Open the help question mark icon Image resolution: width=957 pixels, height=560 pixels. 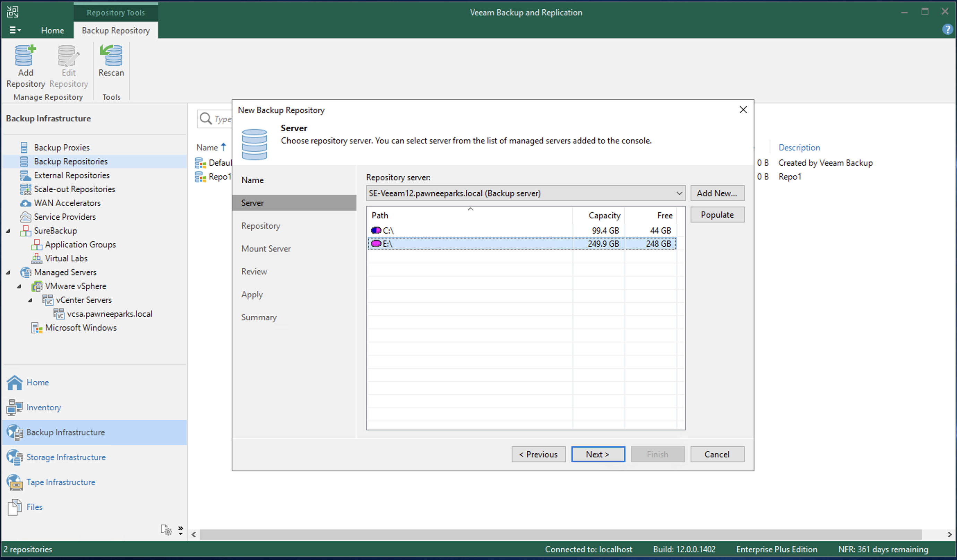coord(948,29)
